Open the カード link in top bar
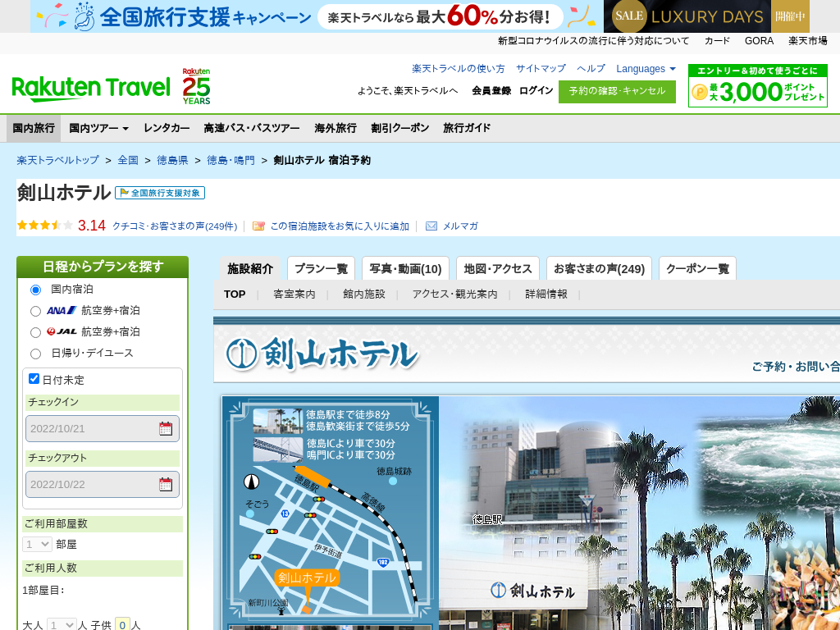This screenshot has width=840, height=630. click(x=717, y=41)
